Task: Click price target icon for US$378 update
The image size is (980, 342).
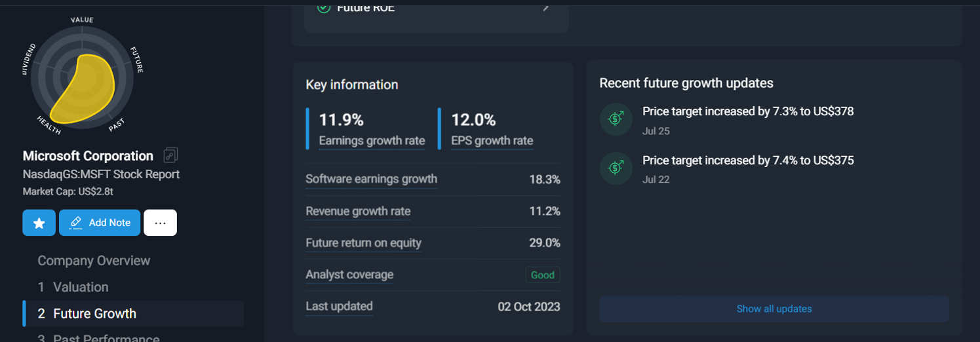Action: (x=616, y=119)
